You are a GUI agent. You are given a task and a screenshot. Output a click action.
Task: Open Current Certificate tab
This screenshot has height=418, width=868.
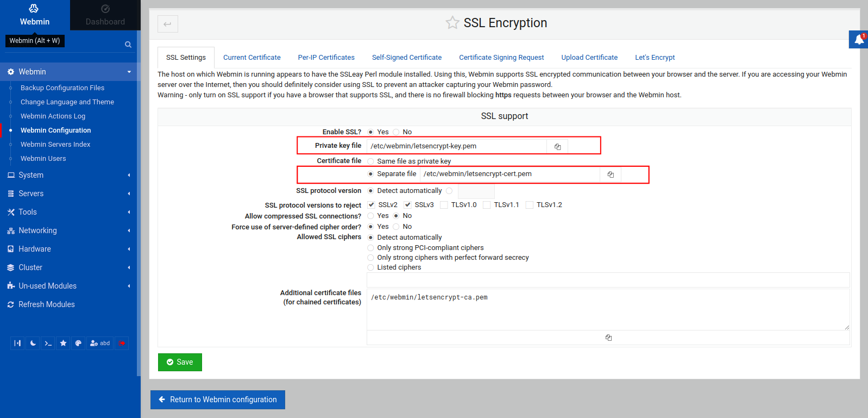252,58
